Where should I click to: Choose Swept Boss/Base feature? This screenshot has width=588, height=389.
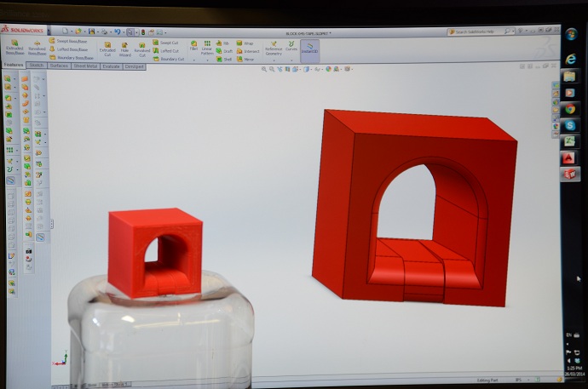(68, 41)
